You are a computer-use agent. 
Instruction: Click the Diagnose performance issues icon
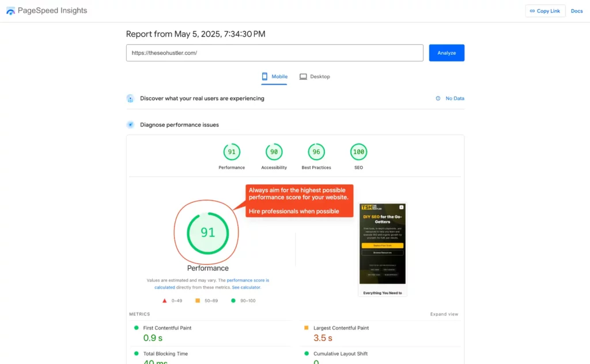point(130,124)
